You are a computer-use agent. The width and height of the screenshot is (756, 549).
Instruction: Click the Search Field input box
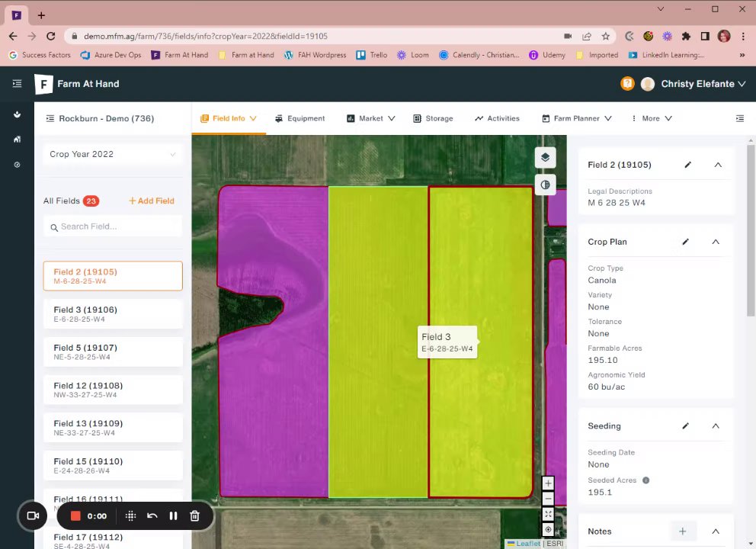[113, 226]
